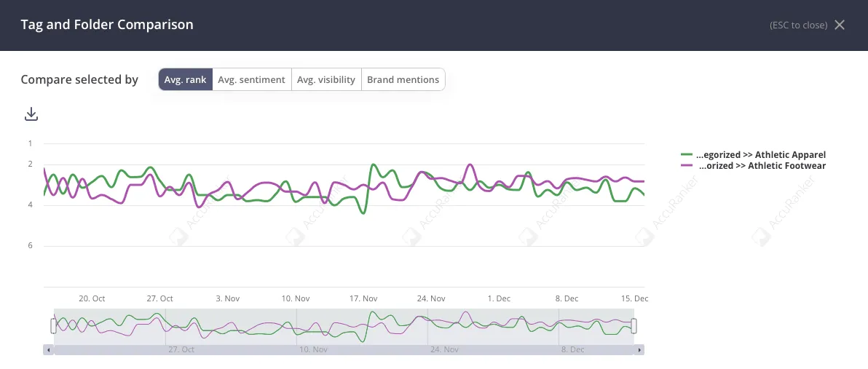Viewport: 868px width, 369px height.
Task: Click the left range handle of navigator
Action: click(53, 325)
